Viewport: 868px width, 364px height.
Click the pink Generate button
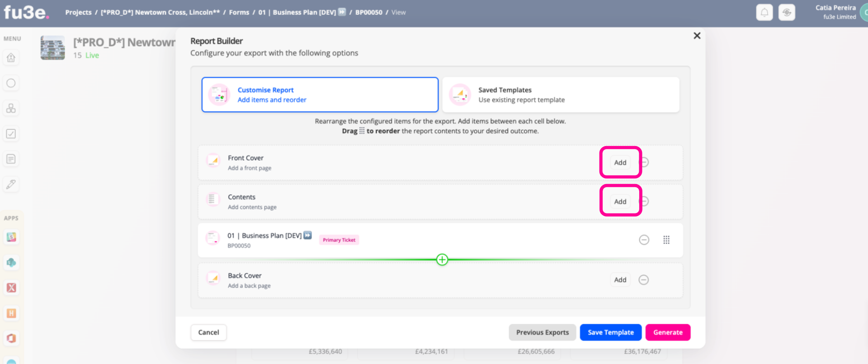[x=668, y=332]
